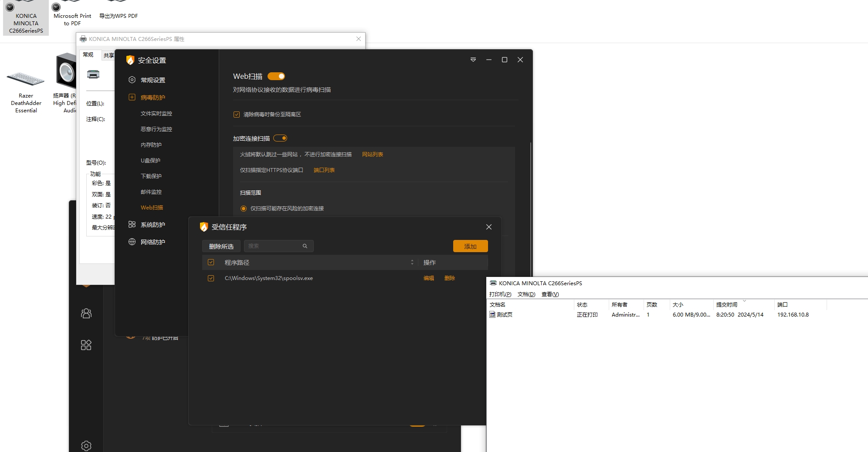Click 192.168.10.8 port value

click(793, 315)
